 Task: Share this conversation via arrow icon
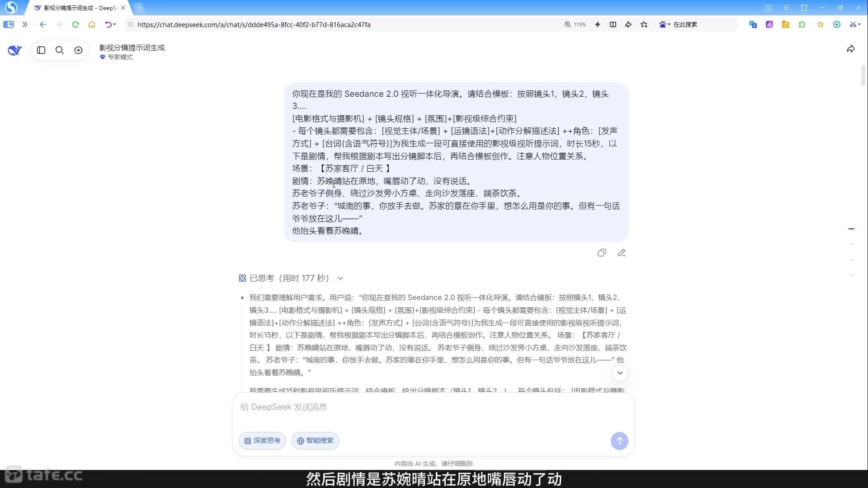[x=851, y=49]
